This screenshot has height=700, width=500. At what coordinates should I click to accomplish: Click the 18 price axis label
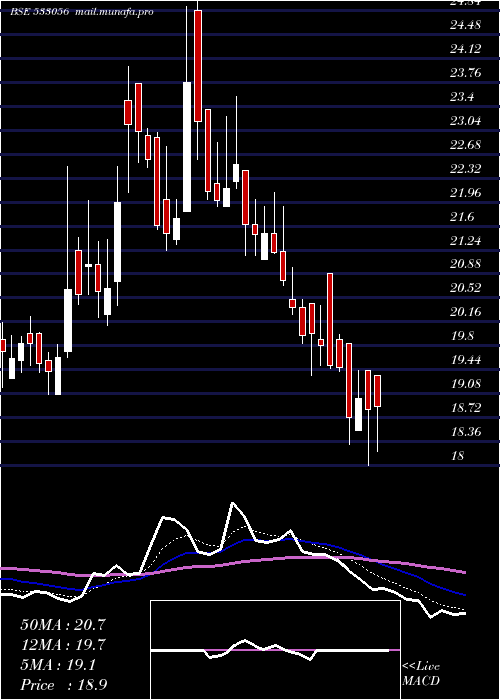[457, 456]
